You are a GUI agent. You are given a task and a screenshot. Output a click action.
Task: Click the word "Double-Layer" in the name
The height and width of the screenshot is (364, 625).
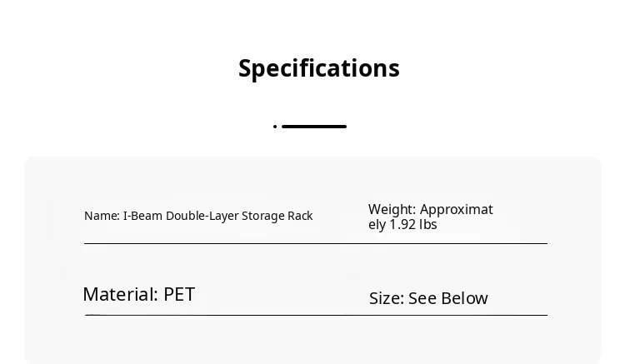202,216
